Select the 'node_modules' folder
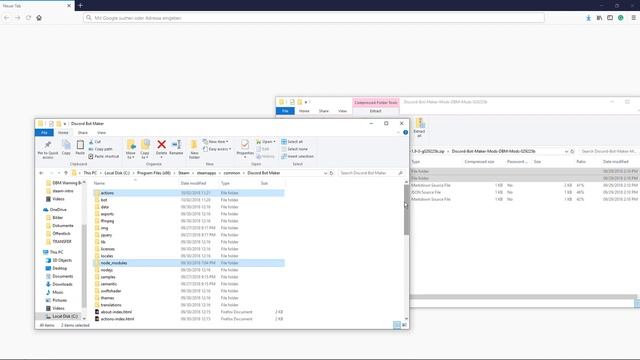This screenshot has height=360, width=640. 189,263
